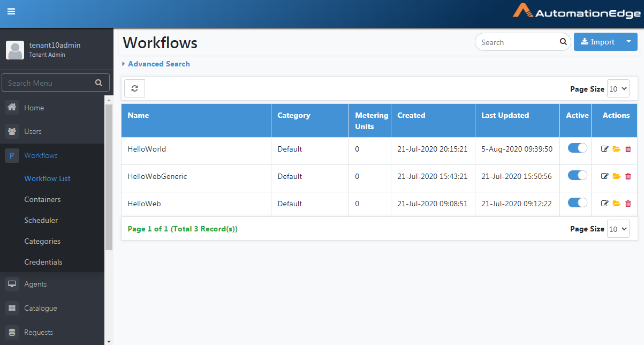Open the bottom Page Size dropdown
Screen dimensions: 644x345
point(618,229)
